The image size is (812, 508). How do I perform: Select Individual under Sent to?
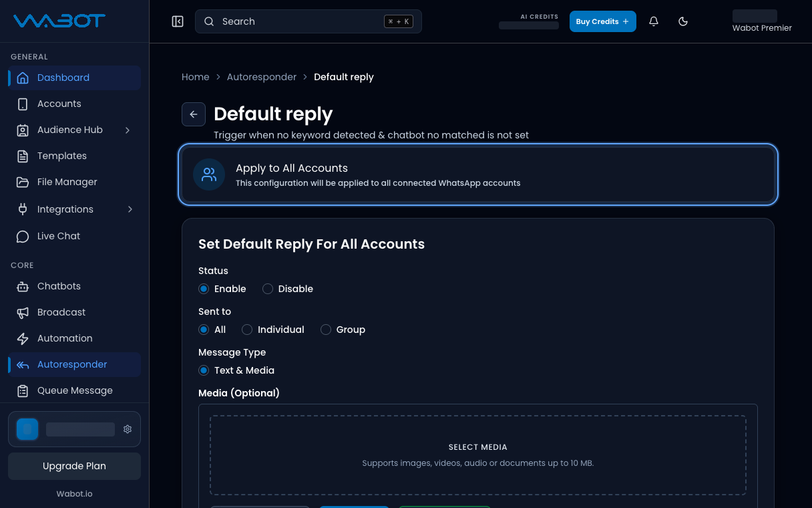(247, 330)
